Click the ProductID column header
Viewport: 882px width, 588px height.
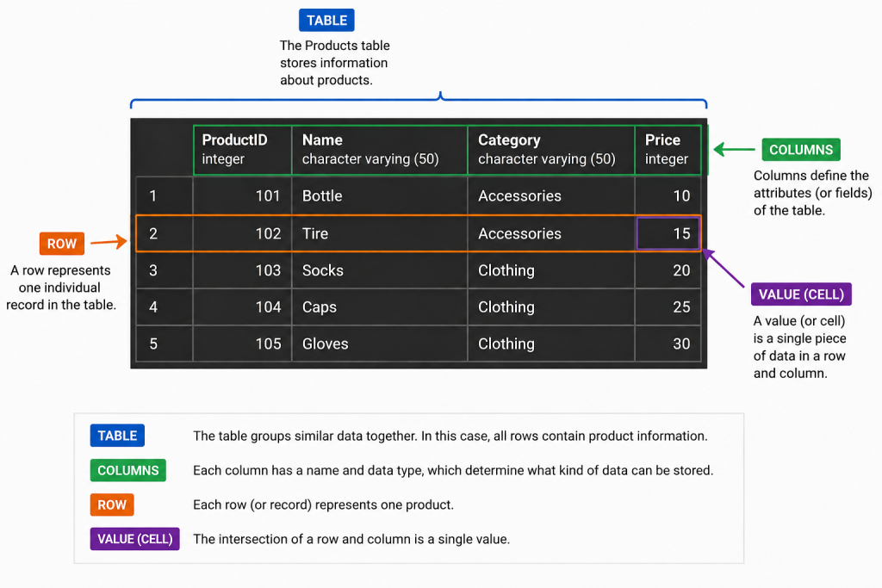coord(242,150)
